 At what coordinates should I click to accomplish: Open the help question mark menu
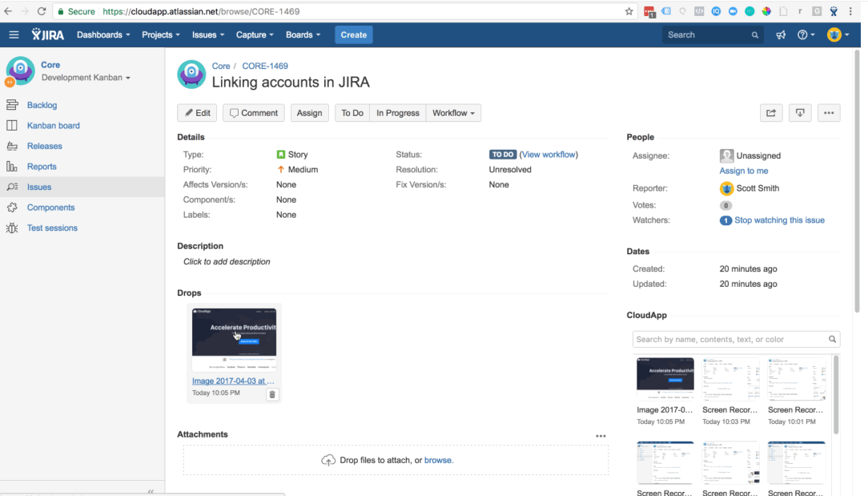click(x=806, y=35)
